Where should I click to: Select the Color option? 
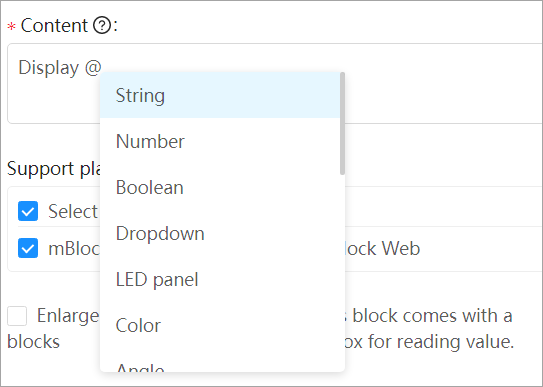220,325
